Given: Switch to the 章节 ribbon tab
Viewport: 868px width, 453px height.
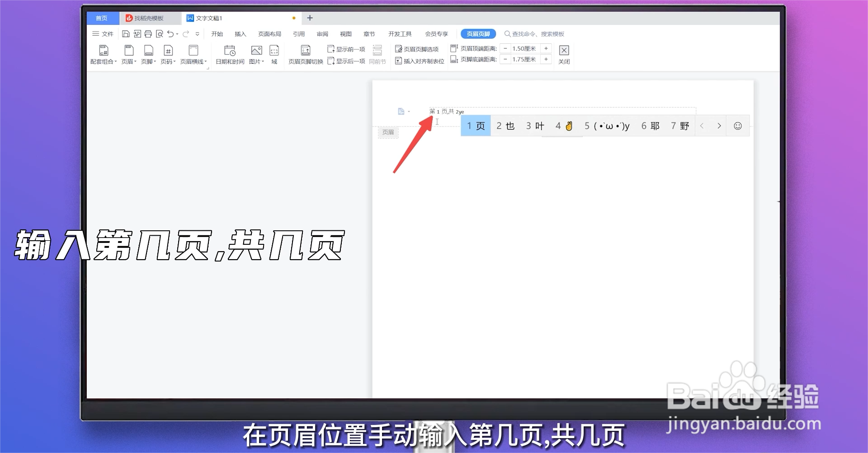Looking at the screenshot, I should 369,34.
